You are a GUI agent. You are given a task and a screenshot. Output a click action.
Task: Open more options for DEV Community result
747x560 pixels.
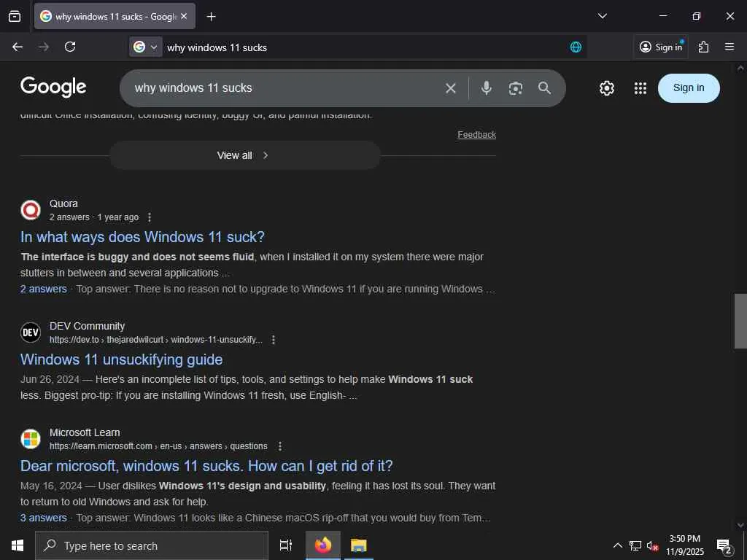coord(274,340)
